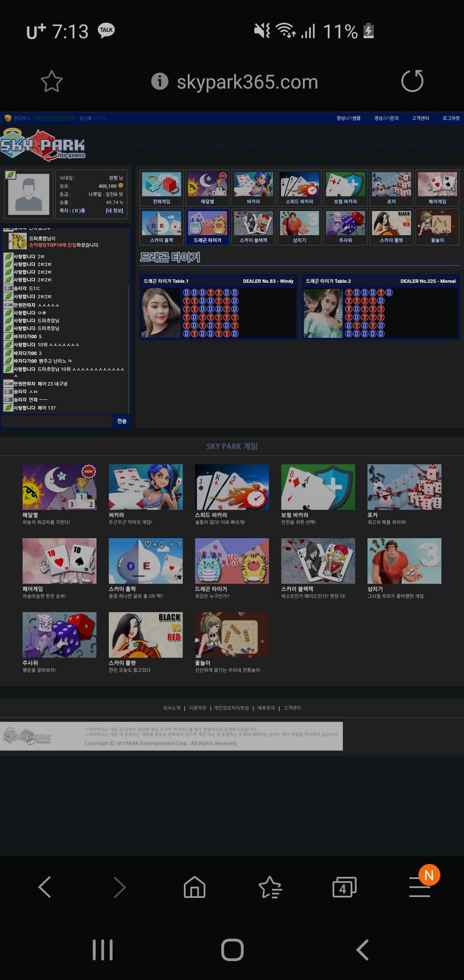
Task: Click 로그아웃 in top bar
Action: (451, 118)
